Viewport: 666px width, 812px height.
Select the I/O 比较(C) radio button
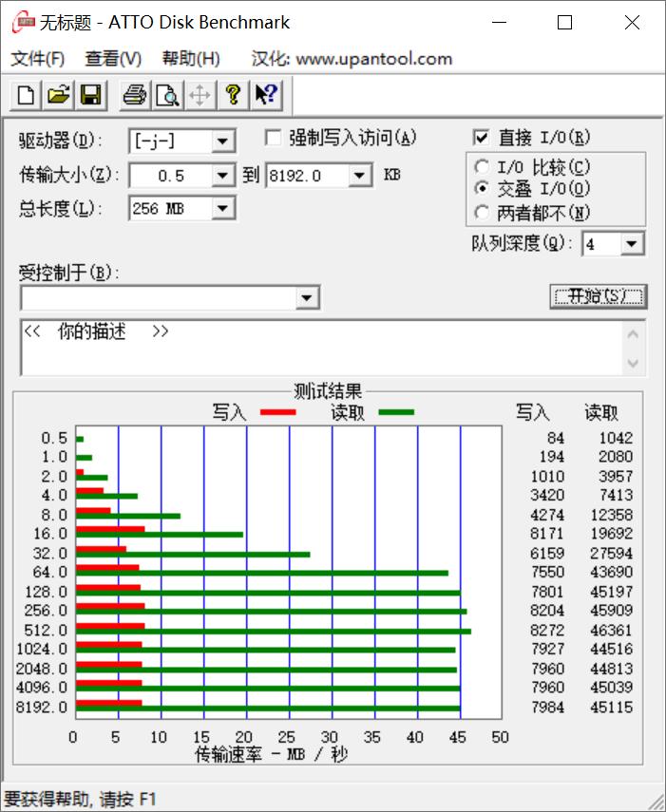[x=482, y=167]
